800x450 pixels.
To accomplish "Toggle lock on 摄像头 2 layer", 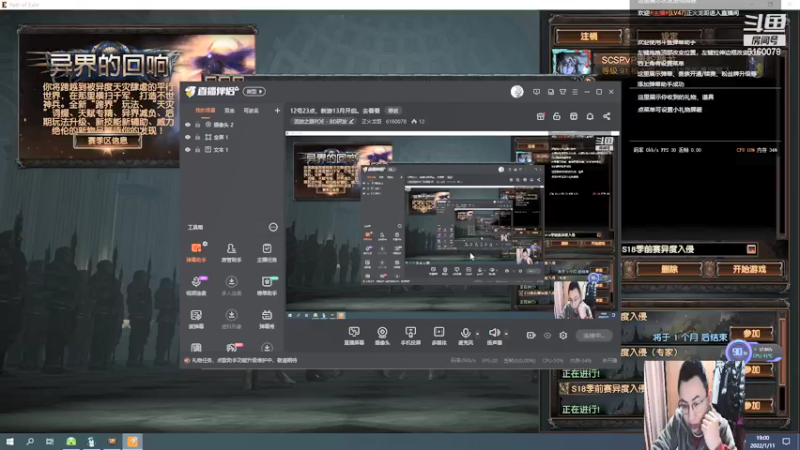I will coord(198,124).
